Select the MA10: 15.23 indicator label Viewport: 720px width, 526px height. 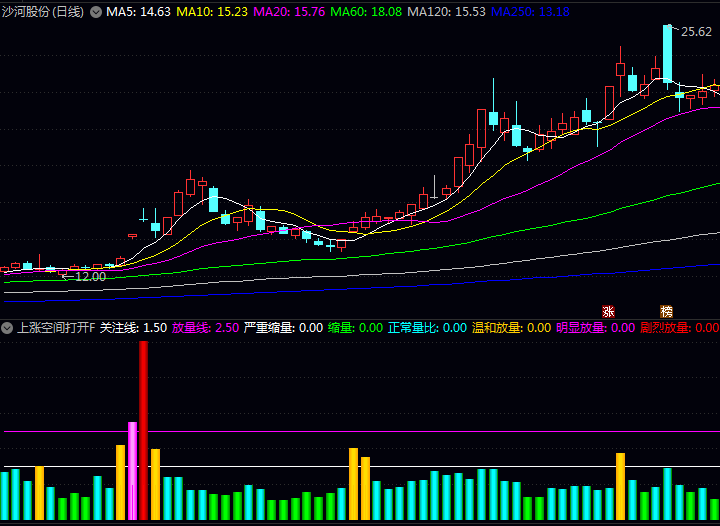click(212, 12)
